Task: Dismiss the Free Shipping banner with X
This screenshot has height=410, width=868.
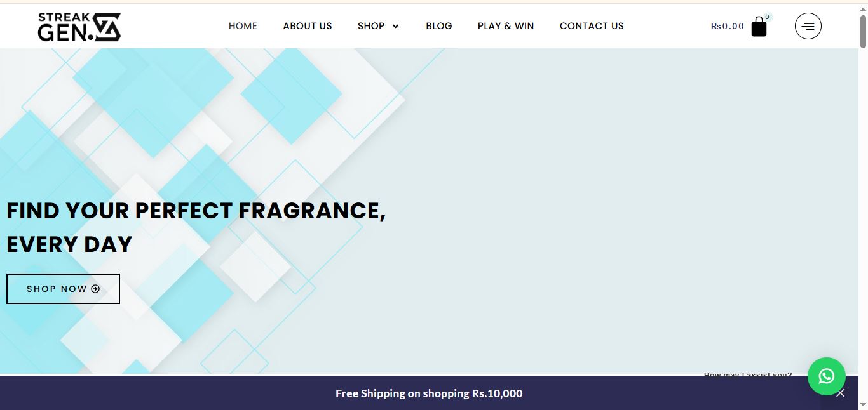Action: pyautogui.click(x=841, y=393)
